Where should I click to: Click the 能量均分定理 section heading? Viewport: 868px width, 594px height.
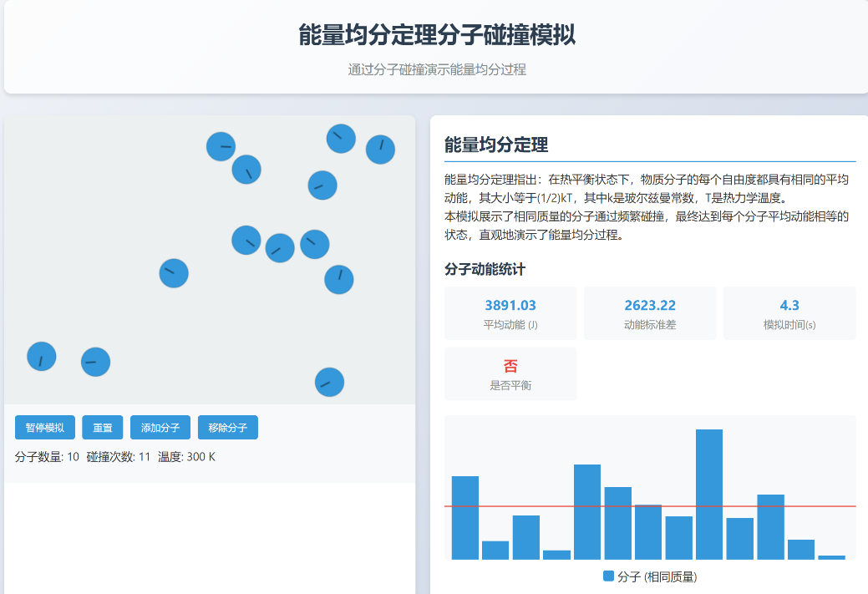(496, 145)
